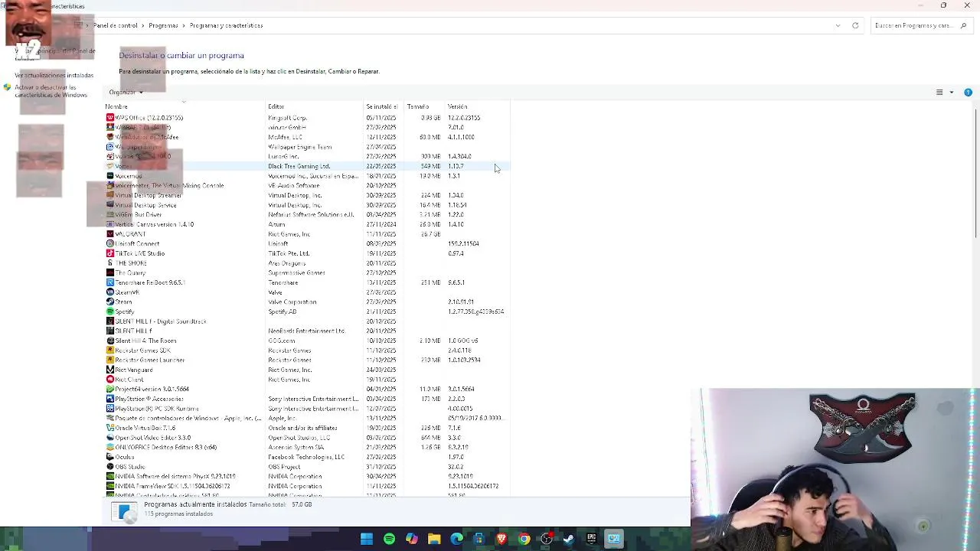980x551 pixels.
Task: Click the Riot Vanguard icon
Action: click(109, 370)
